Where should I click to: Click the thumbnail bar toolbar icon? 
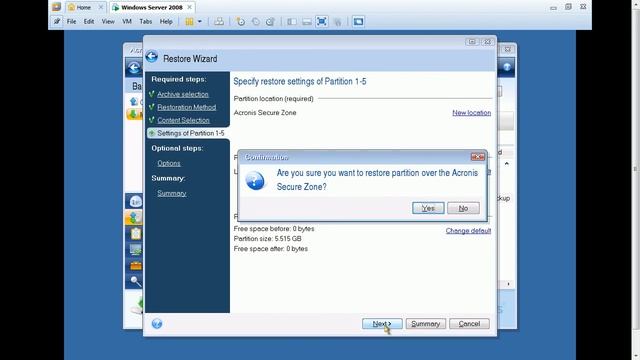tap(307, 22)
